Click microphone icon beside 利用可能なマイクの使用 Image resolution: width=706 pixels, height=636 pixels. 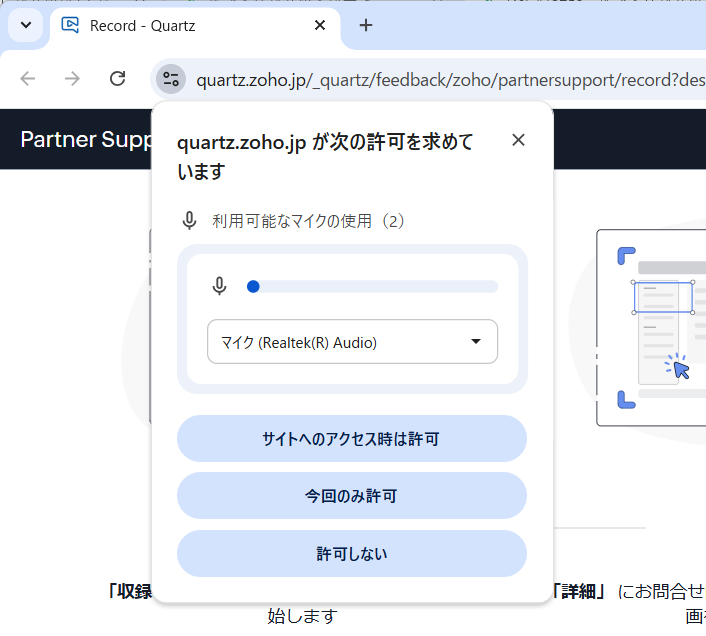point(189,221)
